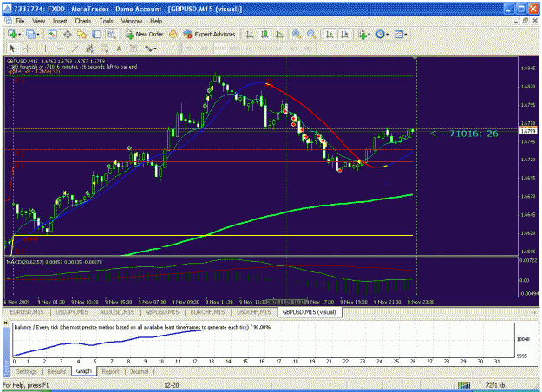This screenshot has width=542, height=392.
Task: Open the View menu
Action: pos(39,21)
